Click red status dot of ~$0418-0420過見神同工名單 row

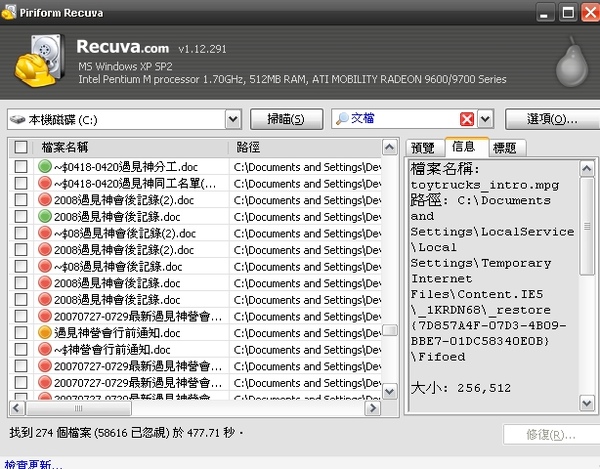45,183
